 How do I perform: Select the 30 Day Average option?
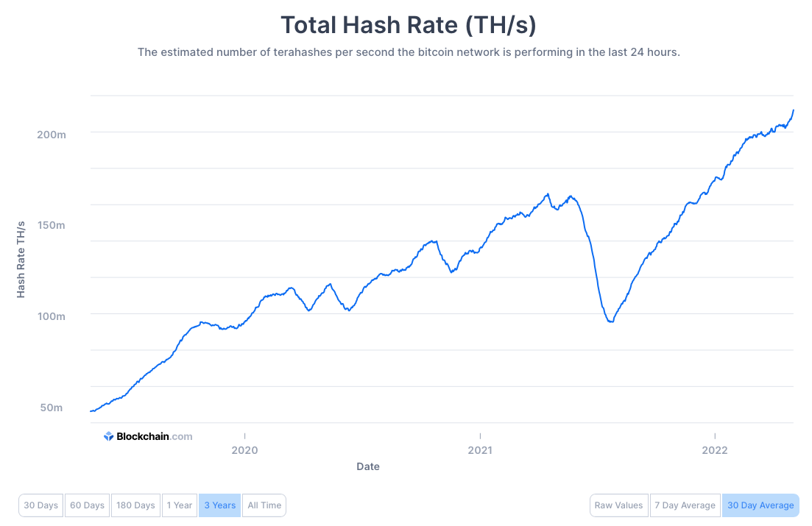point(760,505)
